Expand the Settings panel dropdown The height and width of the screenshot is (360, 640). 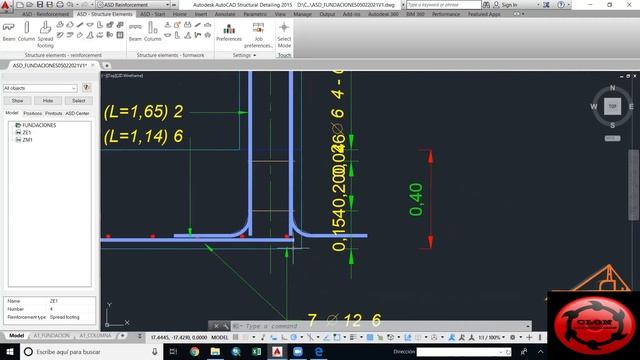pyautogui.click(x=244, y=55)
